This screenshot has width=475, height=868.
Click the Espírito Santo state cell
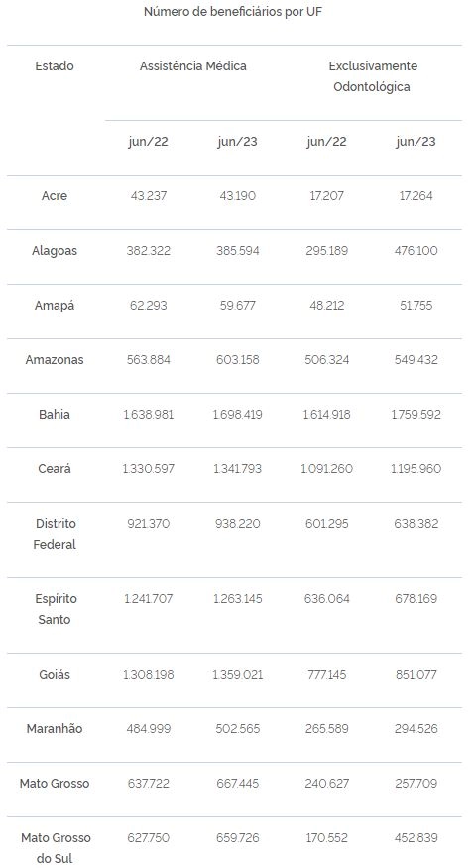point(56,609)
